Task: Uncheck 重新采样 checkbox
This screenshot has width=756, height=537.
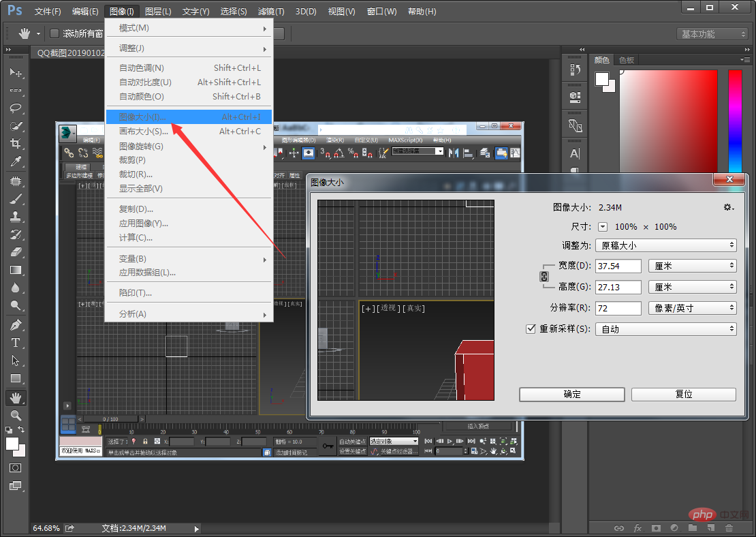Action: pyautogui.click(x=531, y=328)
